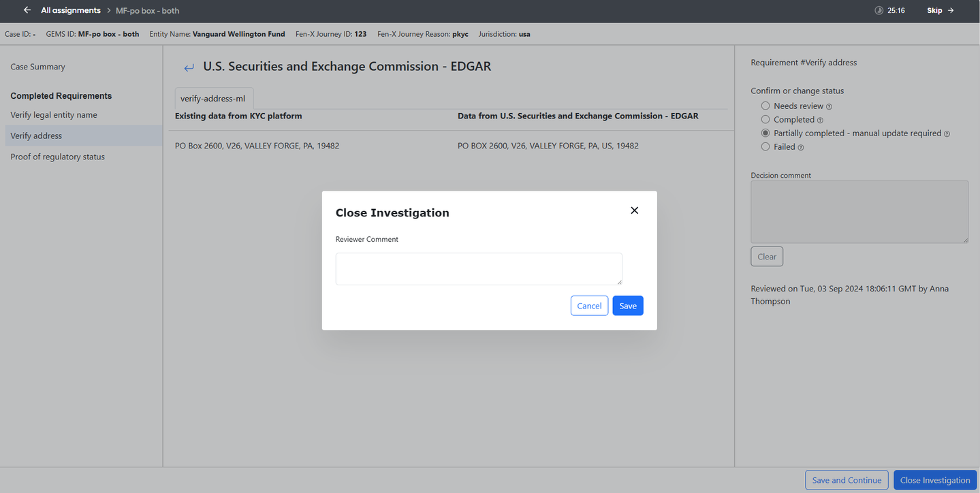
Task: Click Save in the dialog
Action: [628, 306]
